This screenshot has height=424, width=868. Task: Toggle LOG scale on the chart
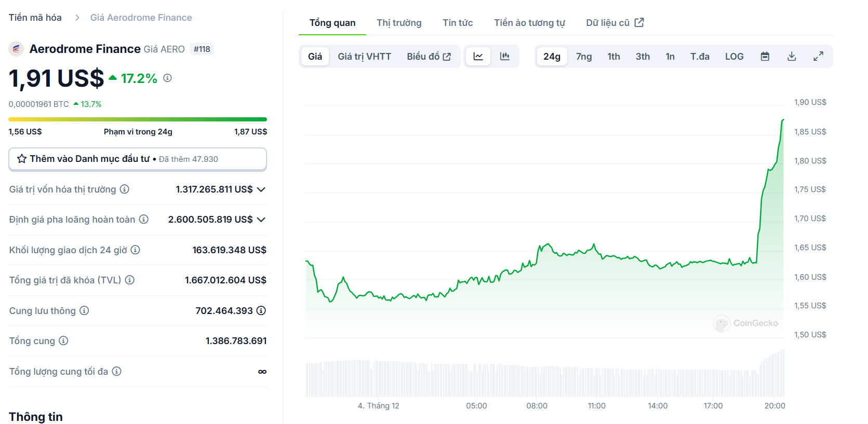click(x=734, y=56)
